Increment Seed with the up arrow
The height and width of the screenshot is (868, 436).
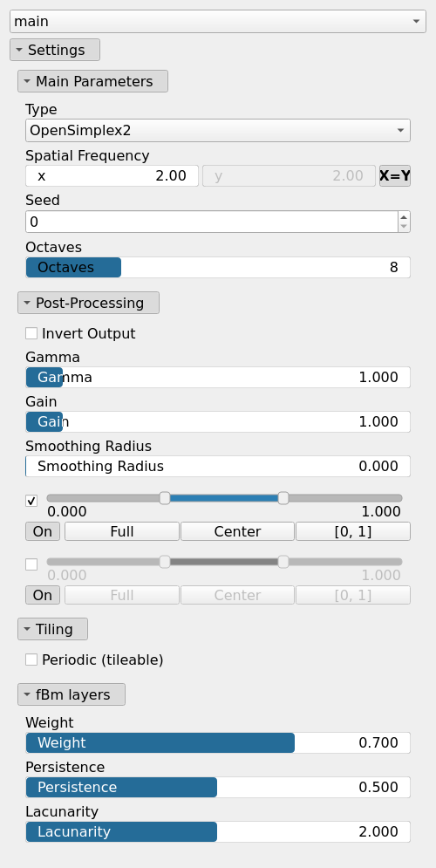pos(404,217)
